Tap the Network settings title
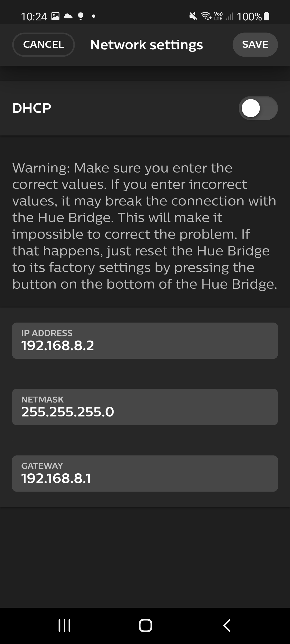The width and height of the screenshot is (290, 644). [x=147, y=45]
